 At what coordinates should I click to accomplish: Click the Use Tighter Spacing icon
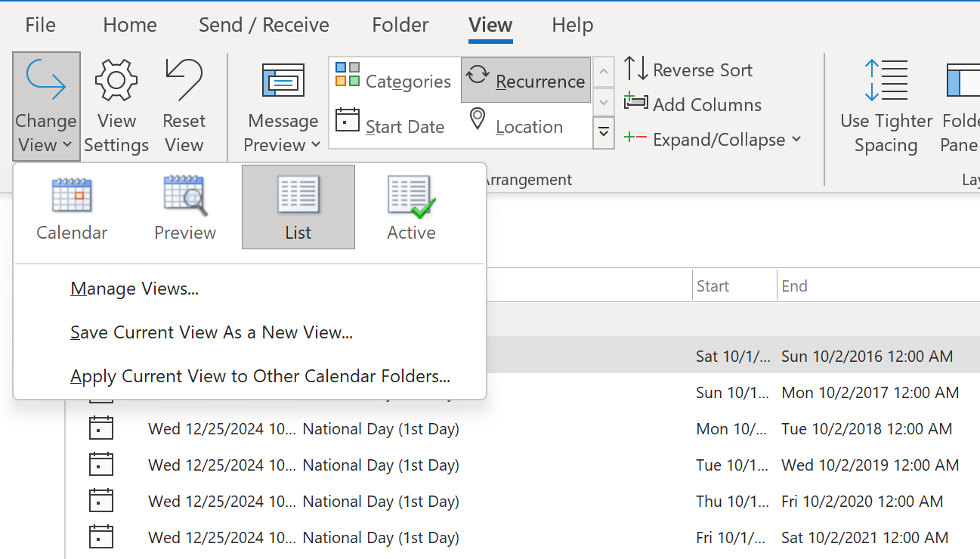(x=885, y=79)
